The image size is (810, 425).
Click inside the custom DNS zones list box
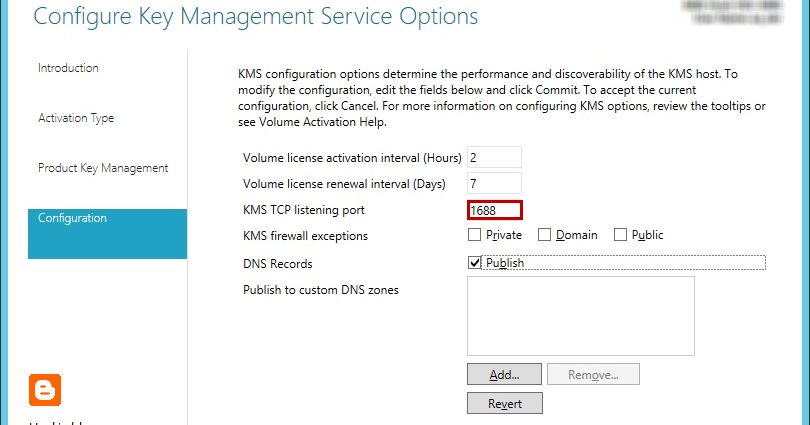click(x=581, y=316)
